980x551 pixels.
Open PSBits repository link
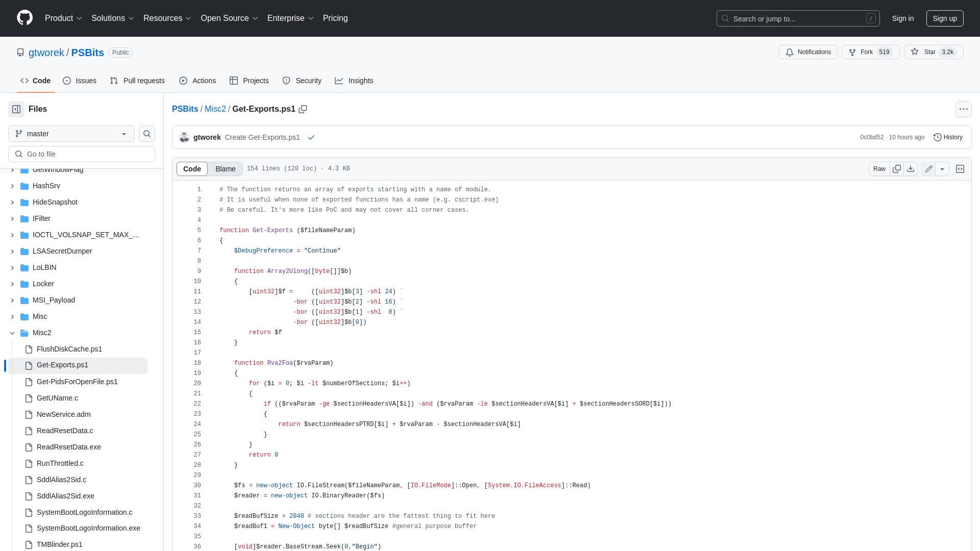tap(87, 53)
